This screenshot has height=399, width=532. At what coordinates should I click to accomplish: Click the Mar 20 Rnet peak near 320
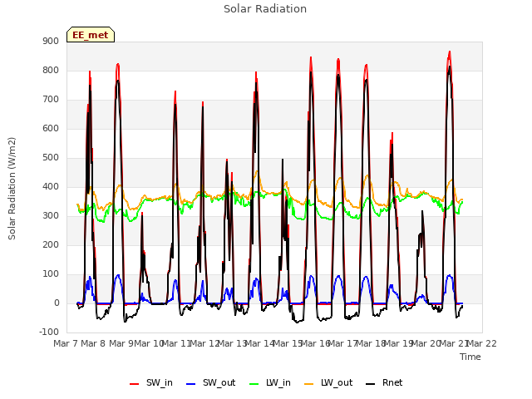pos(422,211)
